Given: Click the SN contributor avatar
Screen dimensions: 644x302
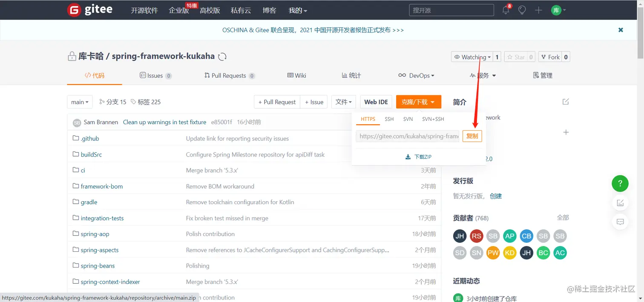Looking at the screenshot, I should click(x=476, y=253).
